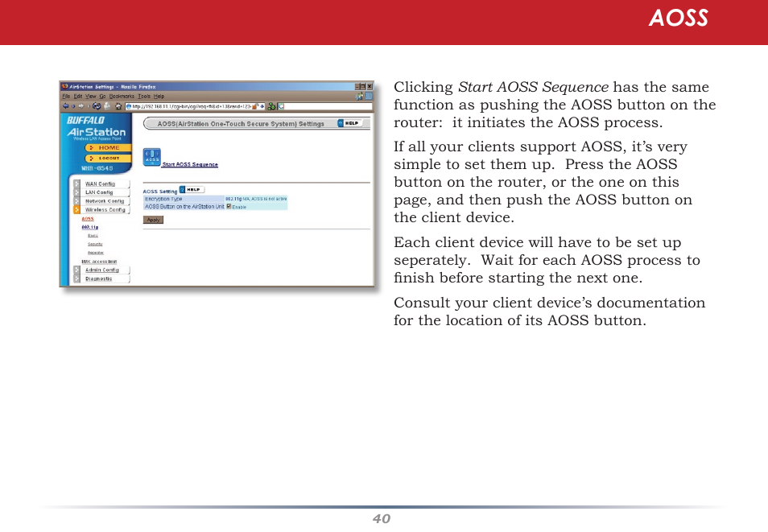Toggle the Enable AOSS button checkbox
768x532 pixels.
(x=229, y=206)
